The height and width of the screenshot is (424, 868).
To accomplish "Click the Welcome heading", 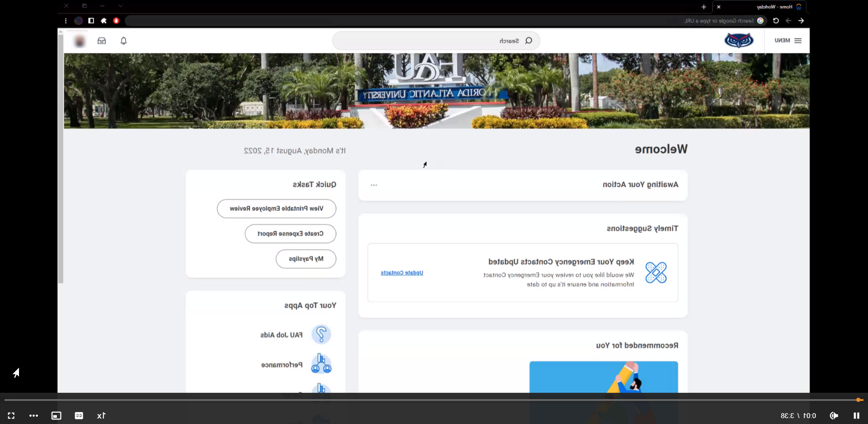I will coord(661,149).
